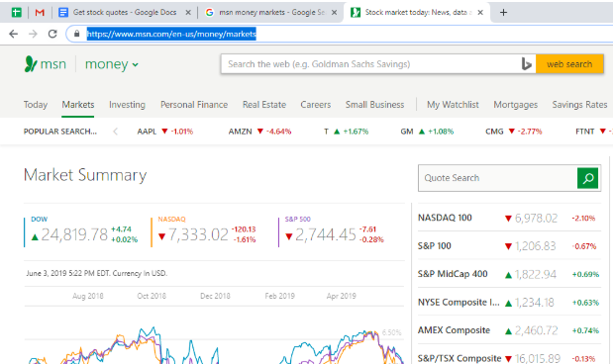Close the Stock market today tab
Screen dimensions: 613x364
coord(480,13)
